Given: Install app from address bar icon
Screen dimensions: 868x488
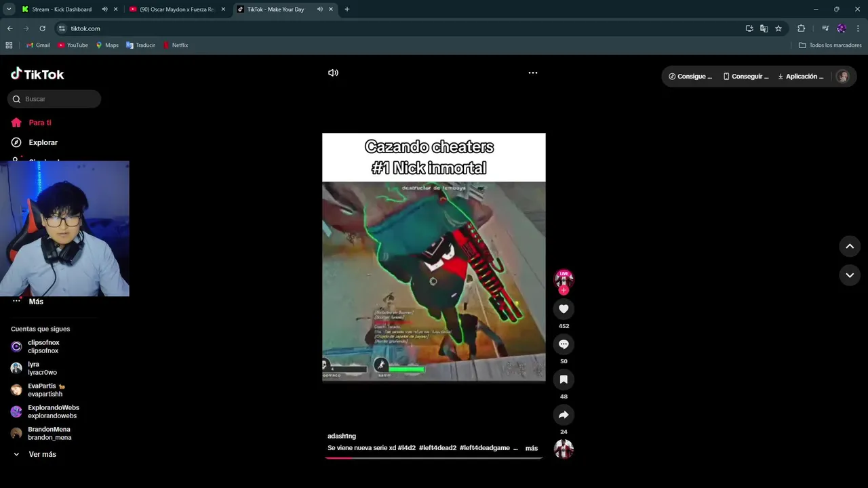Looking at the screenshot, I should tap(749, 28).
